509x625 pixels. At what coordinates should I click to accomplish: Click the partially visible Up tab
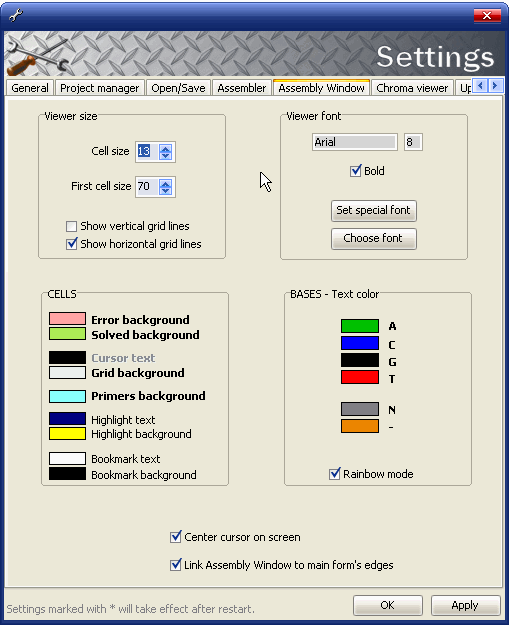[464, 88]
